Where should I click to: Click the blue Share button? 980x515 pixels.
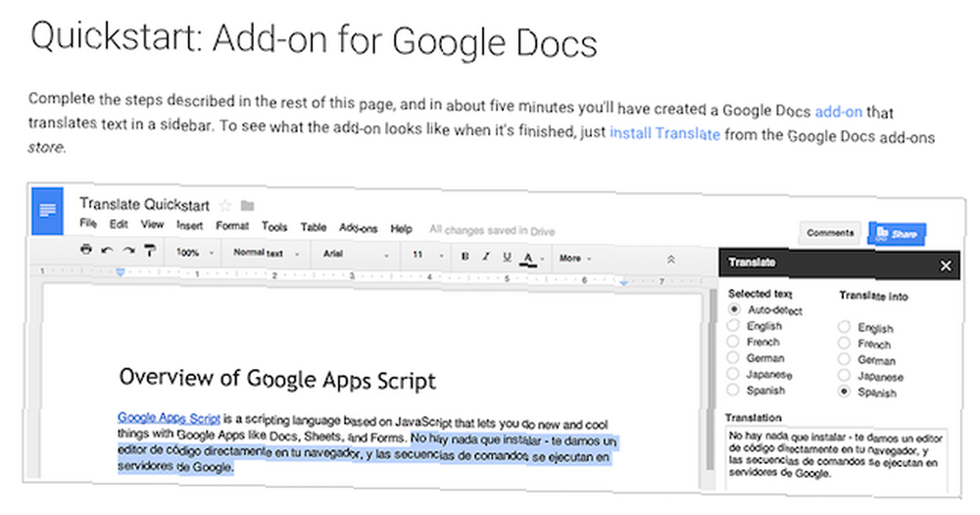[897, 234]
